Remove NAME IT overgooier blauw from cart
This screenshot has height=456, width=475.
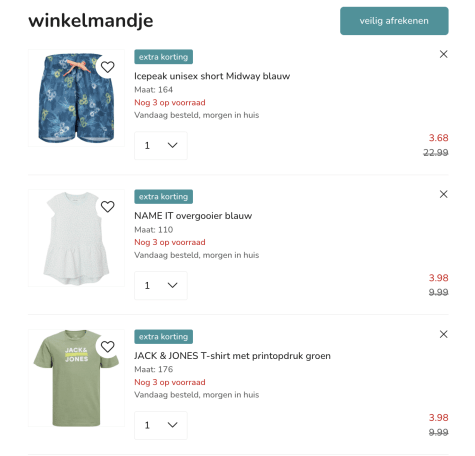click(x=443, y=194)
